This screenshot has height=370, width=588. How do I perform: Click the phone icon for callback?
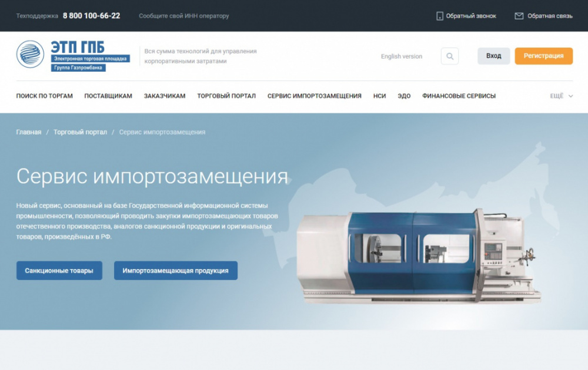coord(440,16)
